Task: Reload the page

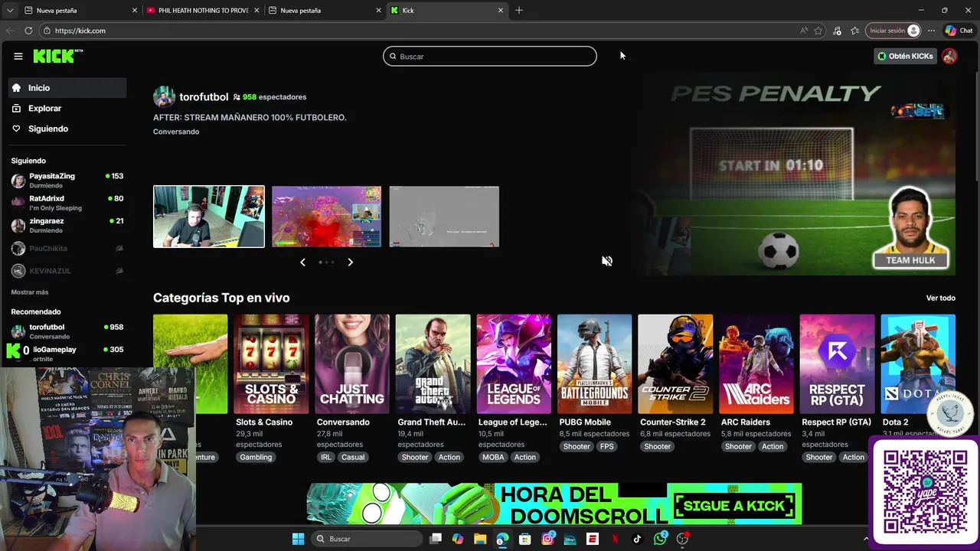Action: [28, 31]
